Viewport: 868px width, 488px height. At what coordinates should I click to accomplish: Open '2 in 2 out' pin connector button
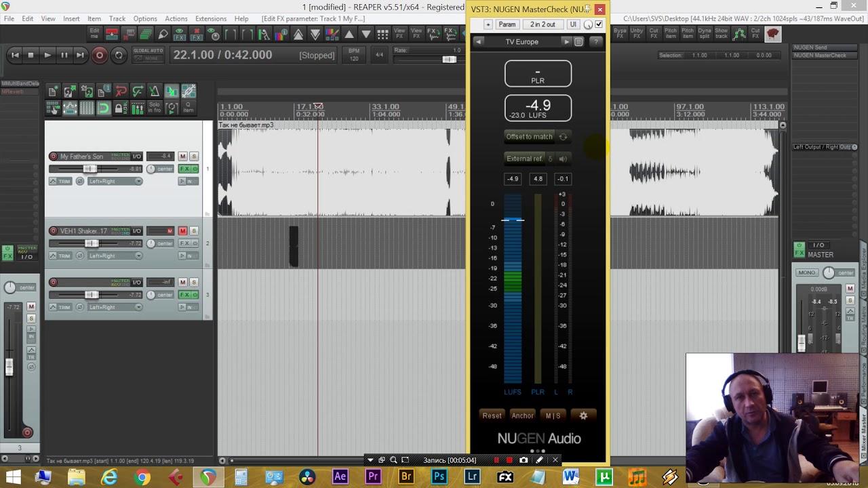click(x=542, y=24)
